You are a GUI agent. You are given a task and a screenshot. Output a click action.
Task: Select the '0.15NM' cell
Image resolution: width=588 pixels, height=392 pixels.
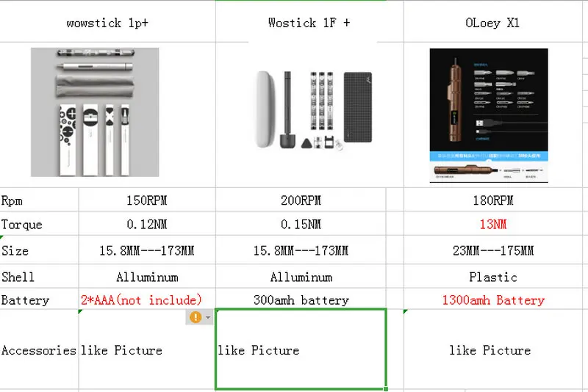click(301, 225)
